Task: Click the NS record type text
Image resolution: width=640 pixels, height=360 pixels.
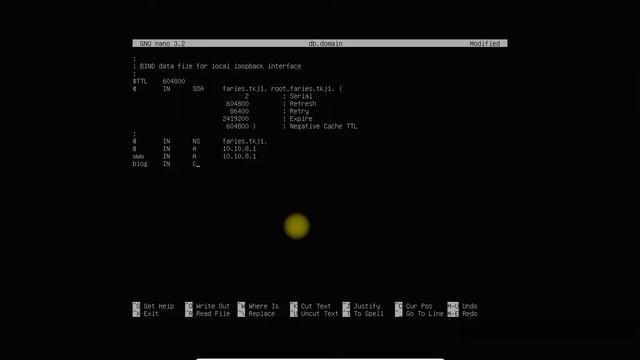Action: 196,141
